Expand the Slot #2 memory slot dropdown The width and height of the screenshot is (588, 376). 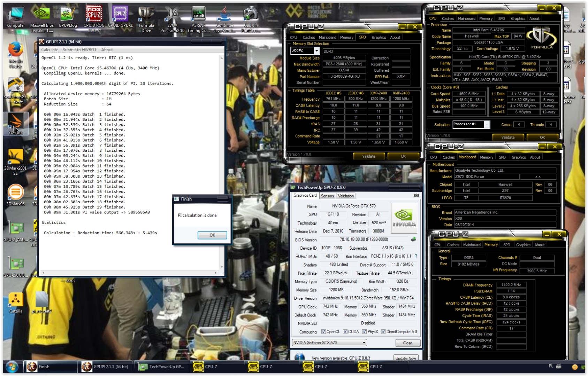coord(316,51)
